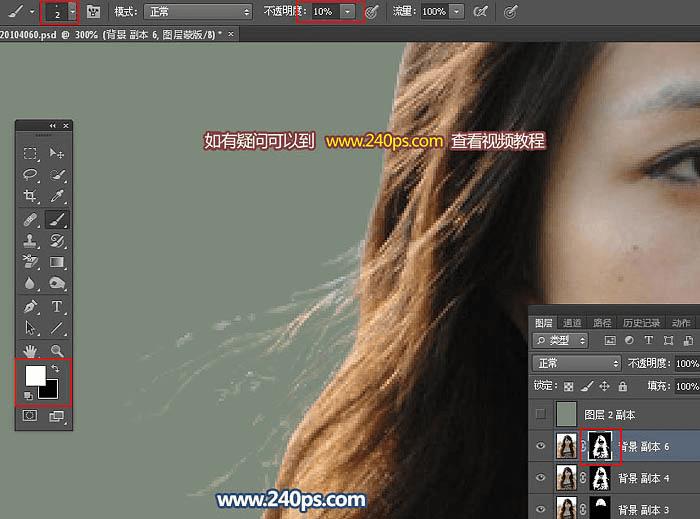Switch to the 通道 tab
700x519 pixels.
click(572, 323)
